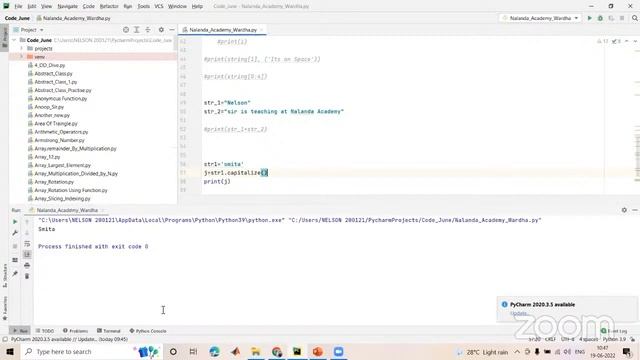Go up the stack trace arrow

point(27,222)
